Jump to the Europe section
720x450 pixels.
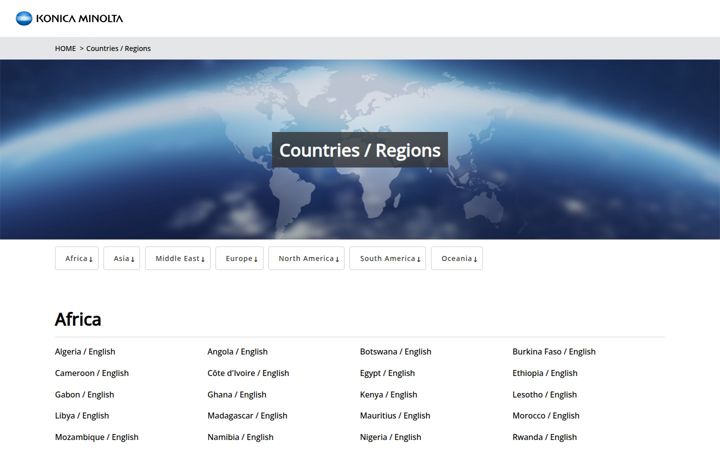pyautogui.click(x=239, y=259)
